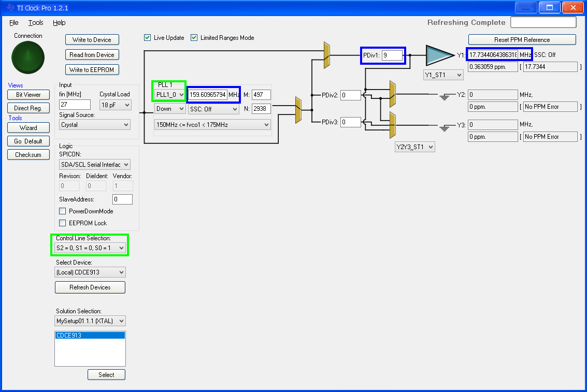Screen dimensions: 587x392
Task: Open the Tools menu
Action: click(36, 22)
